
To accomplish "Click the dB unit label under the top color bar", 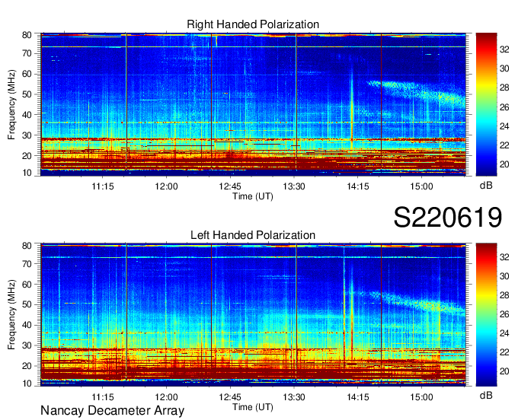I will pyautogui.click(x=486, y=186).
